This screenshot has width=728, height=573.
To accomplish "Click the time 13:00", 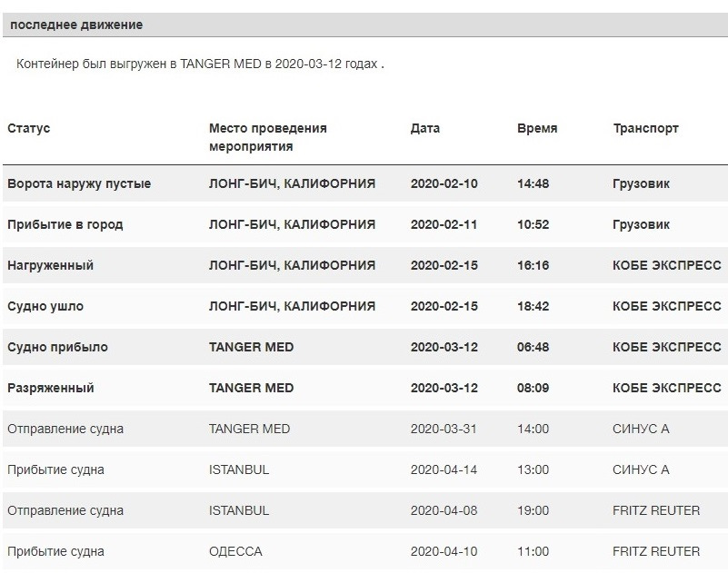I will pyautogui.click(x=533, y=469).
